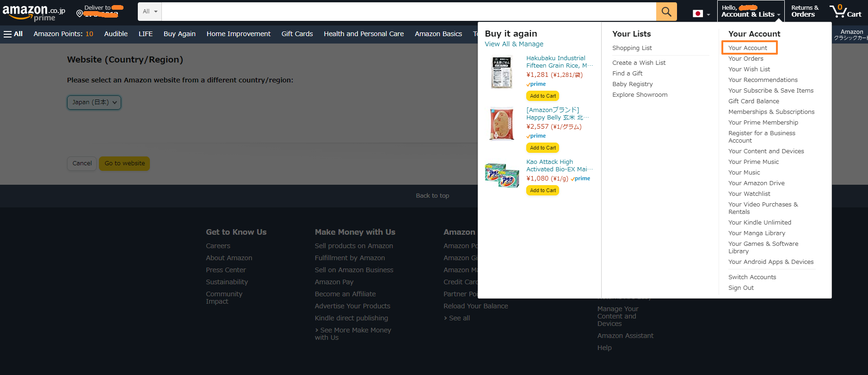Open Your Watchlist
Screen dimensions: 868x375
(749, 194)
